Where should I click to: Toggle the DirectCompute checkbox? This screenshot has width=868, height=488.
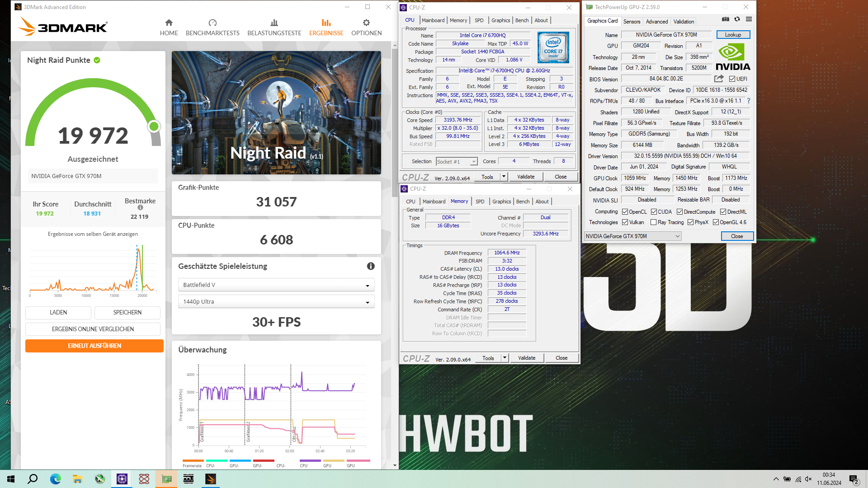[x=679, y=212]
